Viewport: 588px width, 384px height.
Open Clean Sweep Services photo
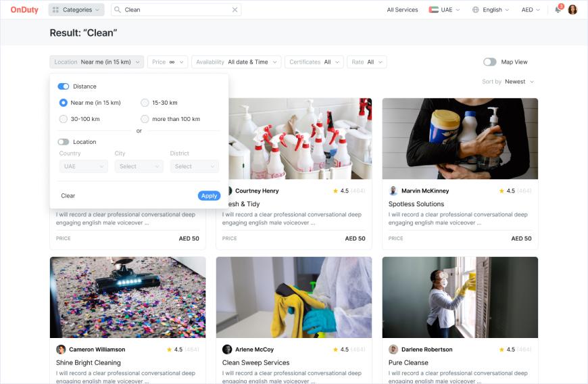[x=294, y=297]
